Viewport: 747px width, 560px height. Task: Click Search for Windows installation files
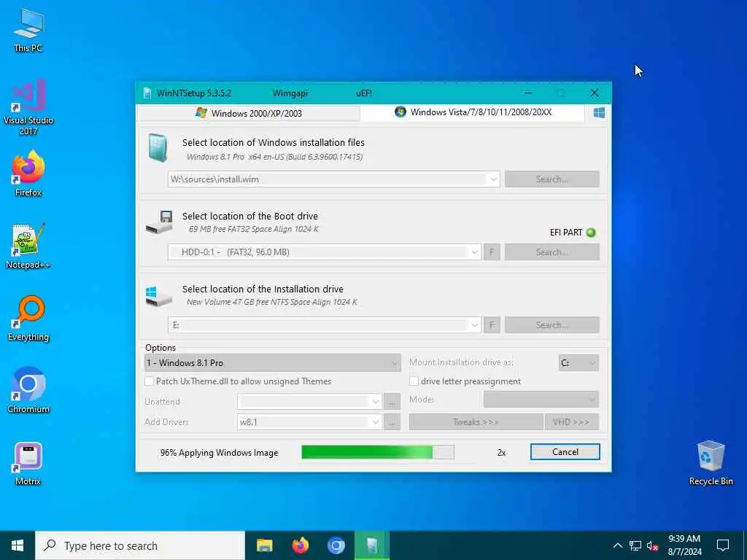click(552, 179)
